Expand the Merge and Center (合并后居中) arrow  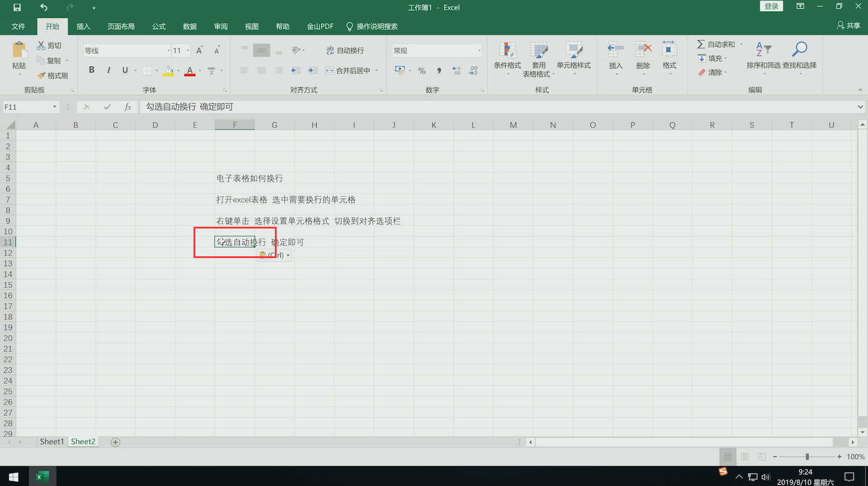coord(377,71)
